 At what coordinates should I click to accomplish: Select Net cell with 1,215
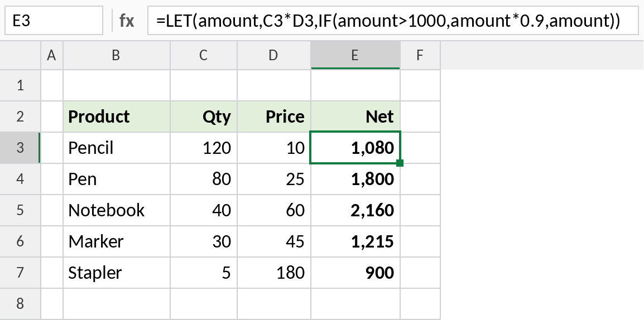(x=355, y=241)
